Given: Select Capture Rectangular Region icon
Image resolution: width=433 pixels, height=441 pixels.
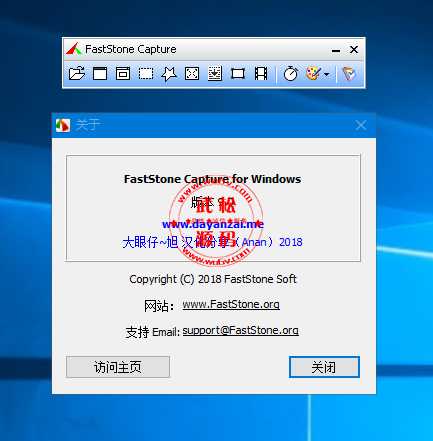Looking at the screenshot, I should pos(146,73).
